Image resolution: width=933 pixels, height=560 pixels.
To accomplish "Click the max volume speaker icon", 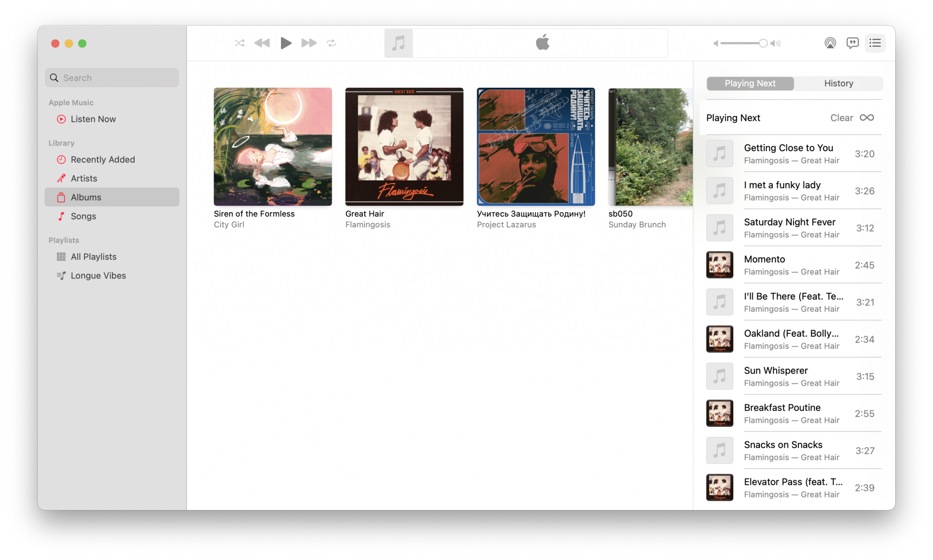I will click(775, 43).
